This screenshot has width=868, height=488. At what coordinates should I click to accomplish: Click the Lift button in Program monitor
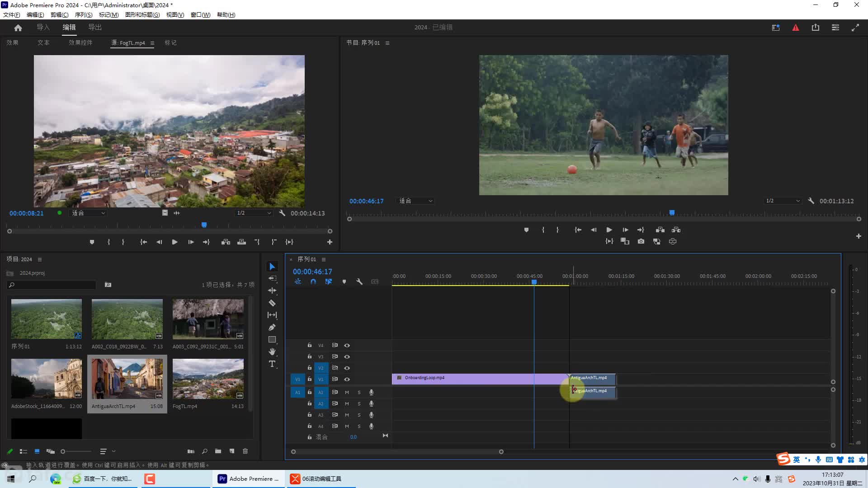(660, 230)
